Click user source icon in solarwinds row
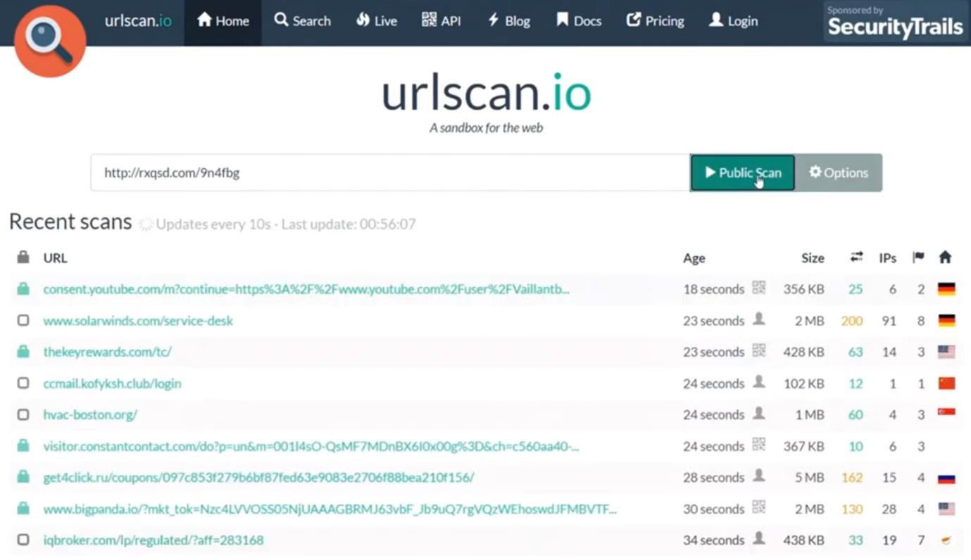 coord(758,319)
